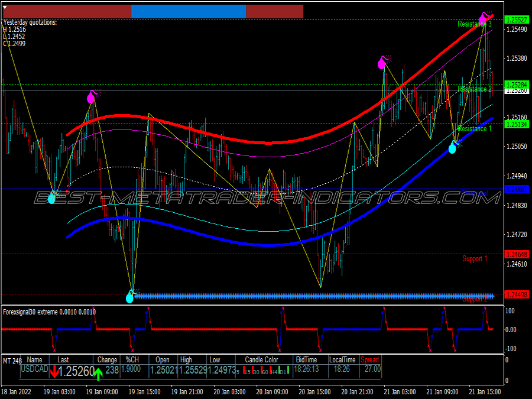This screenshot has height=399, width=532.
Task: Click the Open column header
Action: [163, 359]
